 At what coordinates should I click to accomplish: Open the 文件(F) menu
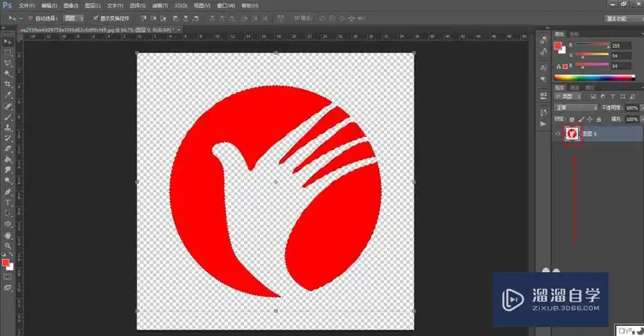coord(28,5)
